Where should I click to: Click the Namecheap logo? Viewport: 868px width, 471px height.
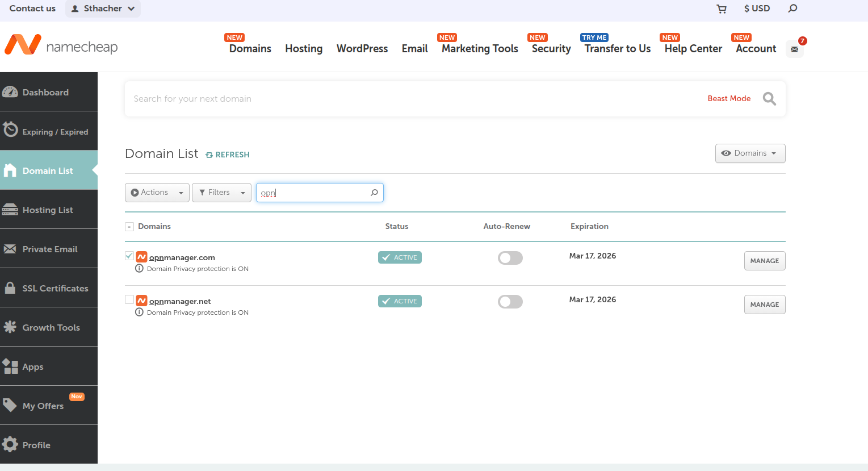pos(61,45)
